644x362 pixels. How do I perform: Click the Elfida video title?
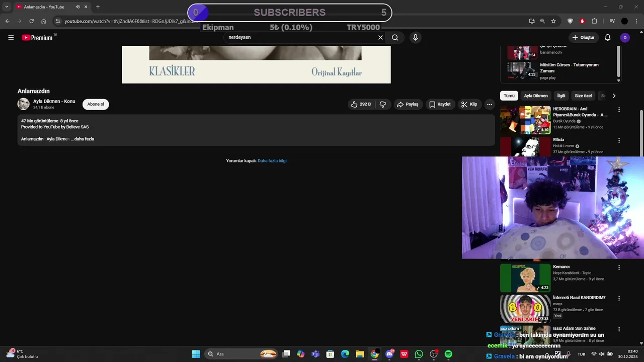[x=558, y=140]
